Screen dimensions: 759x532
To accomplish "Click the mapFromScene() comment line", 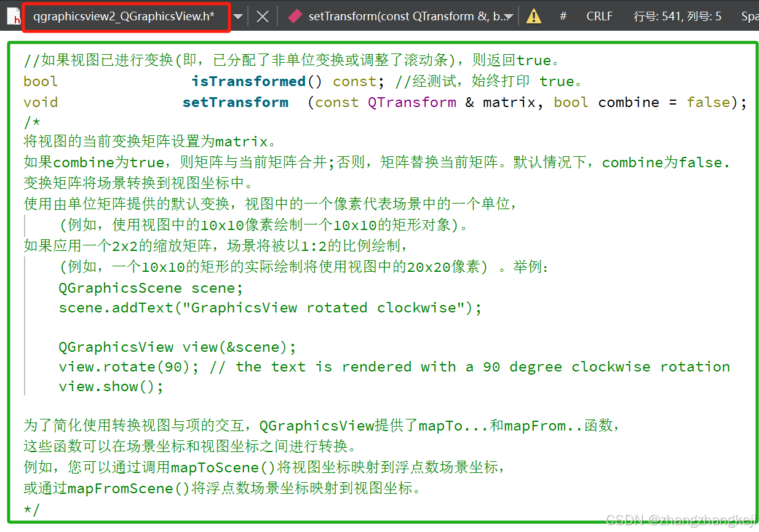I will click(223, 488).
